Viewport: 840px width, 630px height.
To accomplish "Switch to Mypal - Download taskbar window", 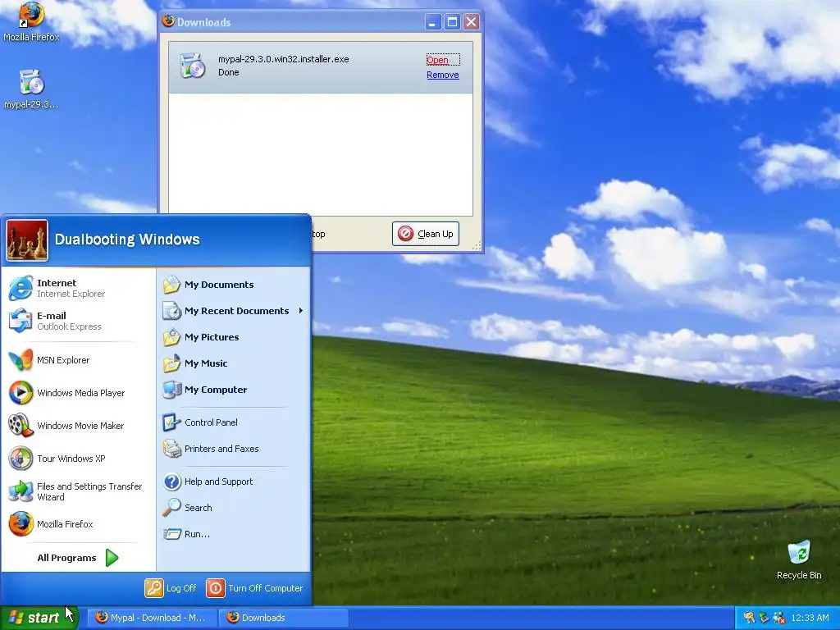I will point(152,618).
